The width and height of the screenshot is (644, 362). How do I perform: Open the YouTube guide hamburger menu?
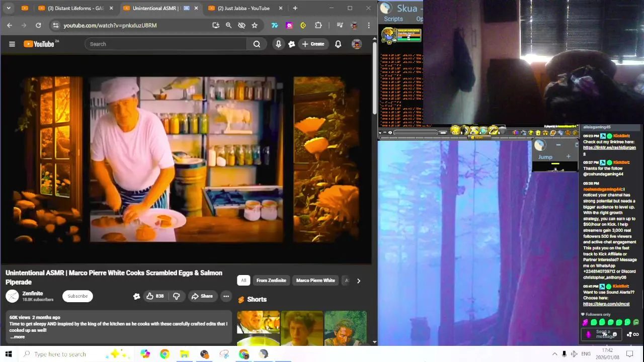pos(12,44)
